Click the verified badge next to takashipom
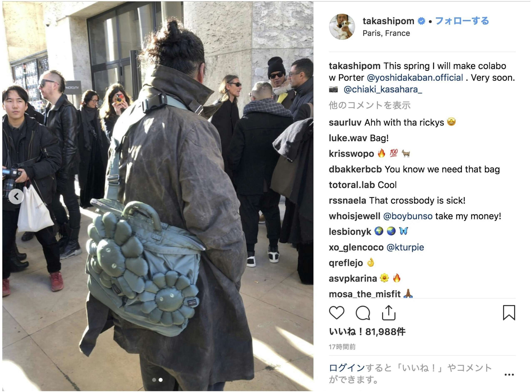 coord(421,21)
